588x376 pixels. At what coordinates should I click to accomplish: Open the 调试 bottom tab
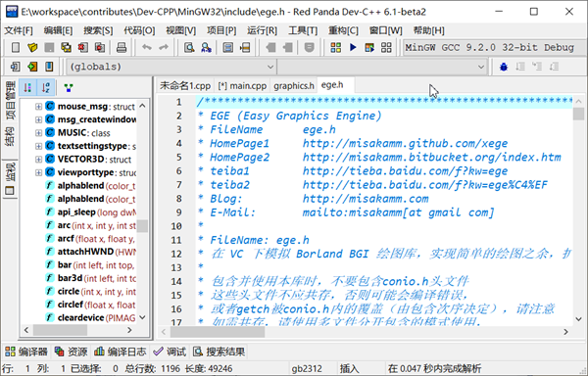tap(170, 352)
